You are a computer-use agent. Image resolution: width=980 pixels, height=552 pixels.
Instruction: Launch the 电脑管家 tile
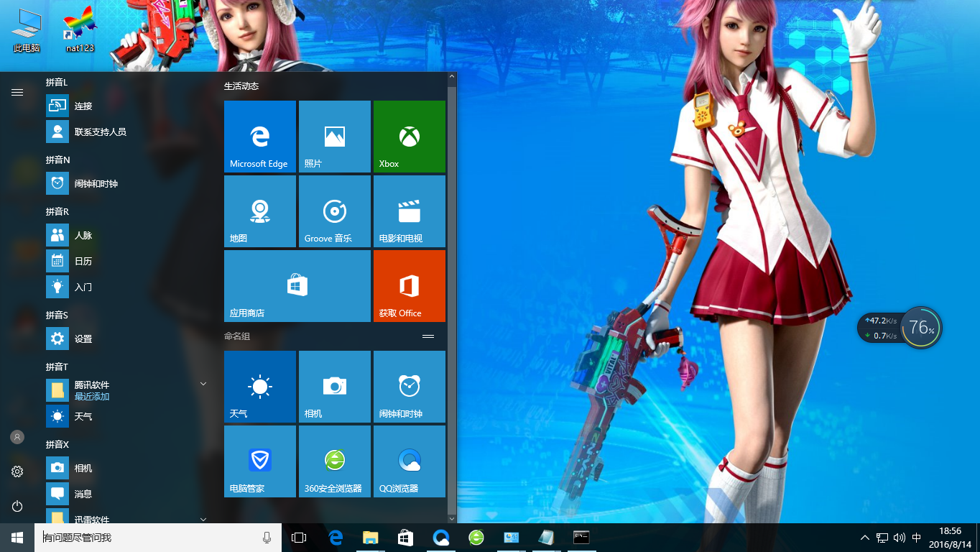(259, 461)
